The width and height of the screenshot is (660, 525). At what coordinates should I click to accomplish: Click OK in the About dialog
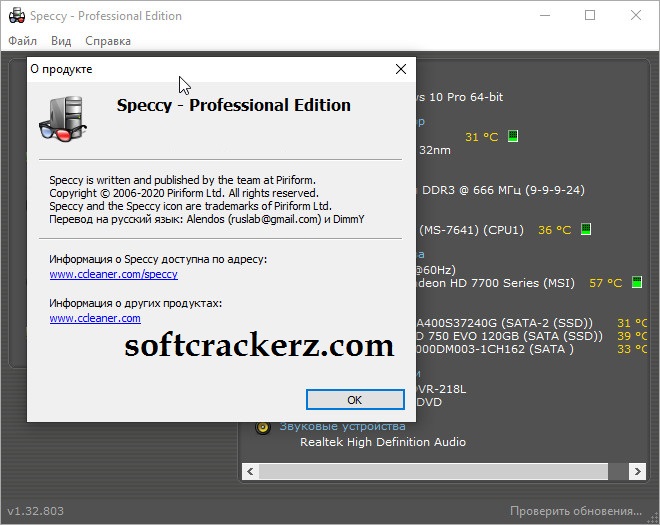click(355, 399)
